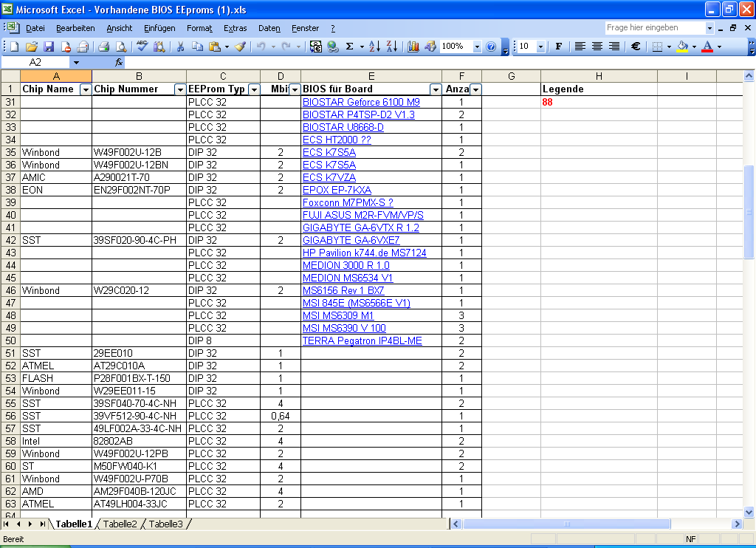Screen dimensions: 756x548
Task: Open HP Pavilion k744.de MS7124 link
Action: pyautogui.click(x=365, y=253)
